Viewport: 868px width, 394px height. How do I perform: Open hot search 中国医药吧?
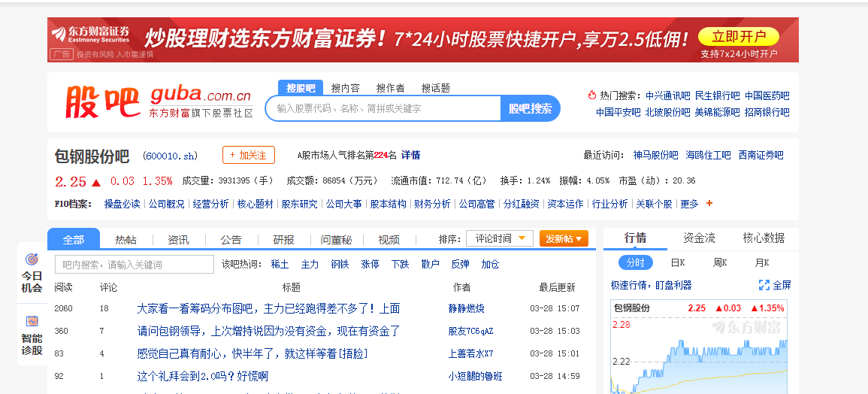click(x=767, y=95)
